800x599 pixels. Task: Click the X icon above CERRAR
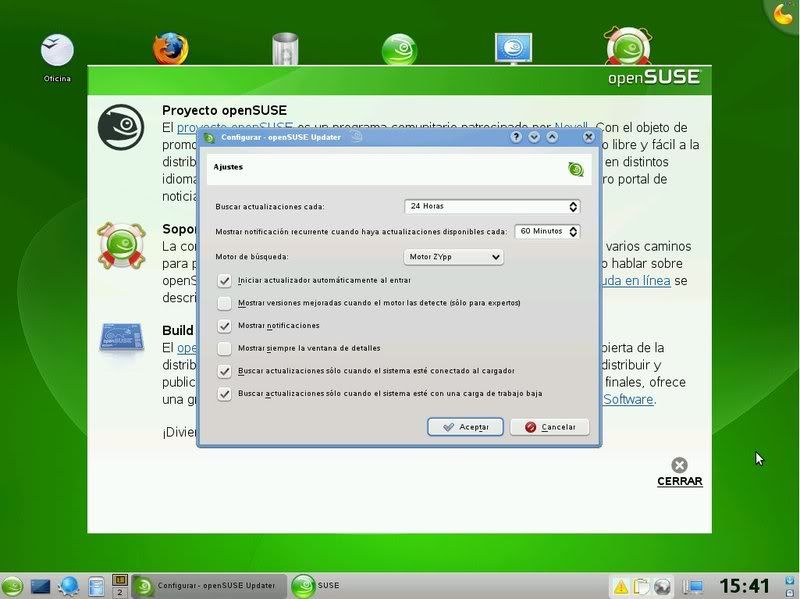click(680, 465)
